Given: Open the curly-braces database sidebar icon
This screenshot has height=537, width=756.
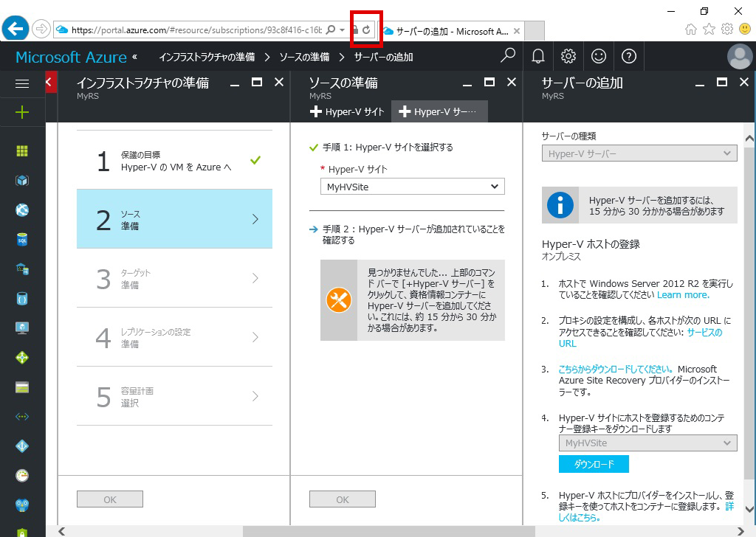Looking at the screenshot, I should [22, 299].
